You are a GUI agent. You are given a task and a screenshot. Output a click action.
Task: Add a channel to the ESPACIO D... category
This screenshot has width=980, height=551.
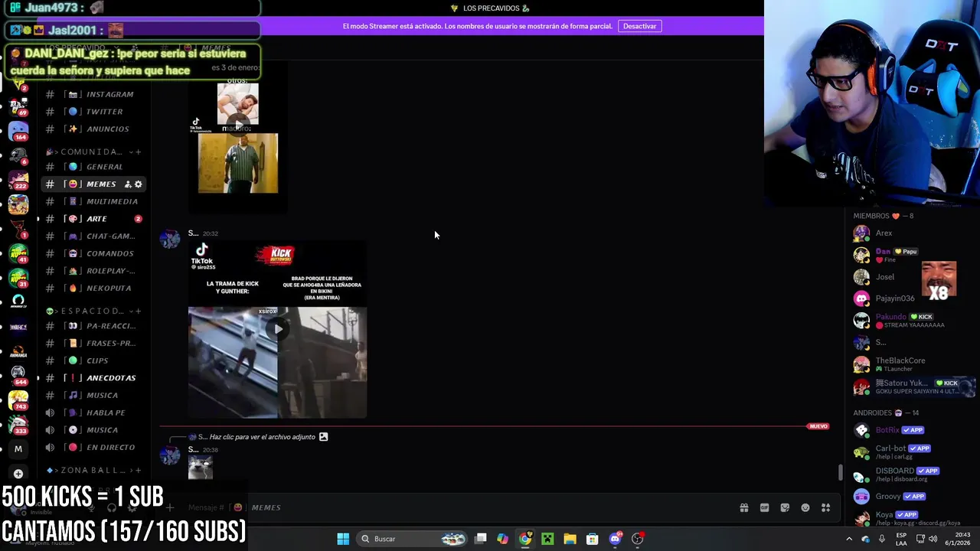coord(138,311)
